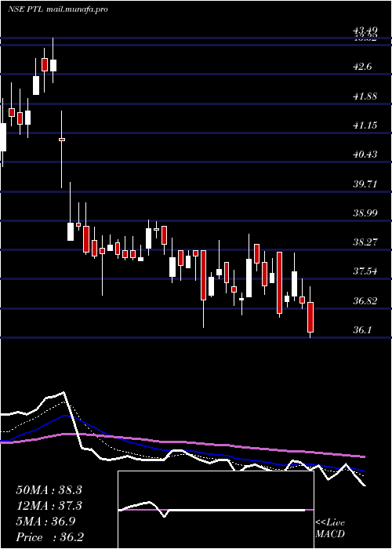The width and height of the screenshot is (392, 549).
Task: Select the 41.15 price axis label
Action: click(x=365, y=125)
